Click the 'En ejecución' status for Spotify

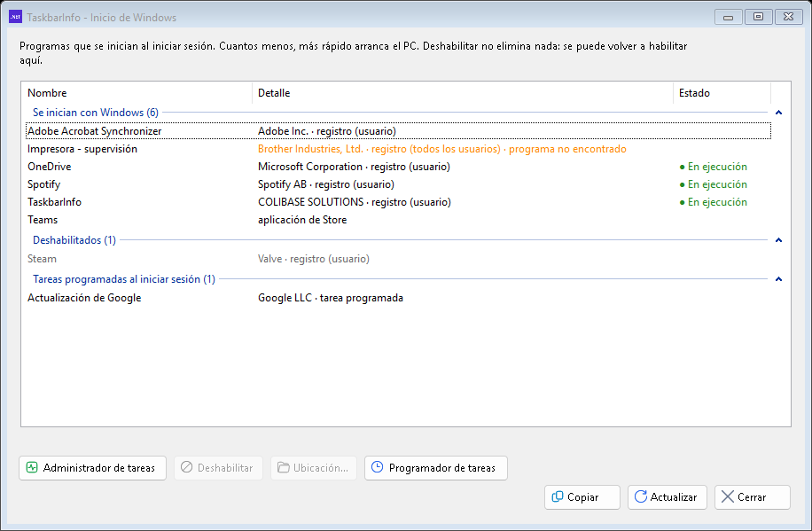[713, 184]
